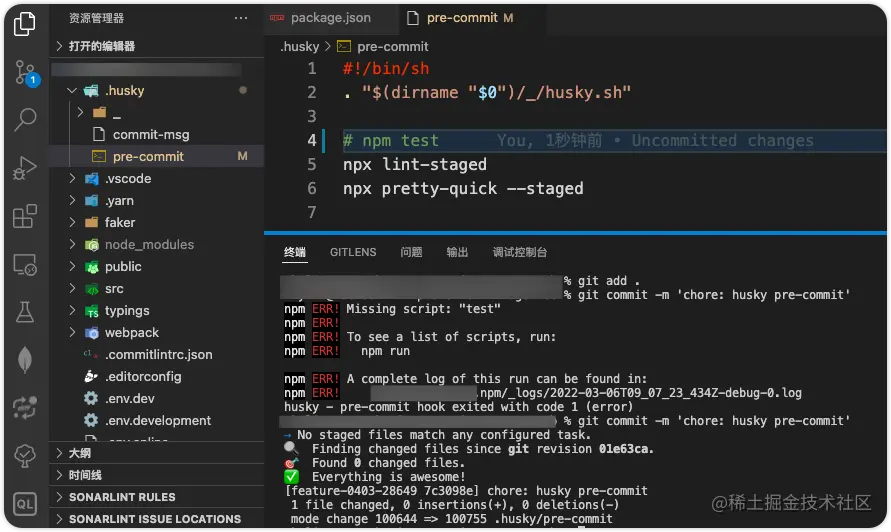Screen dimensions: 891x532
Task: Click the .env.dev gear icon
Action: [91, 398]
